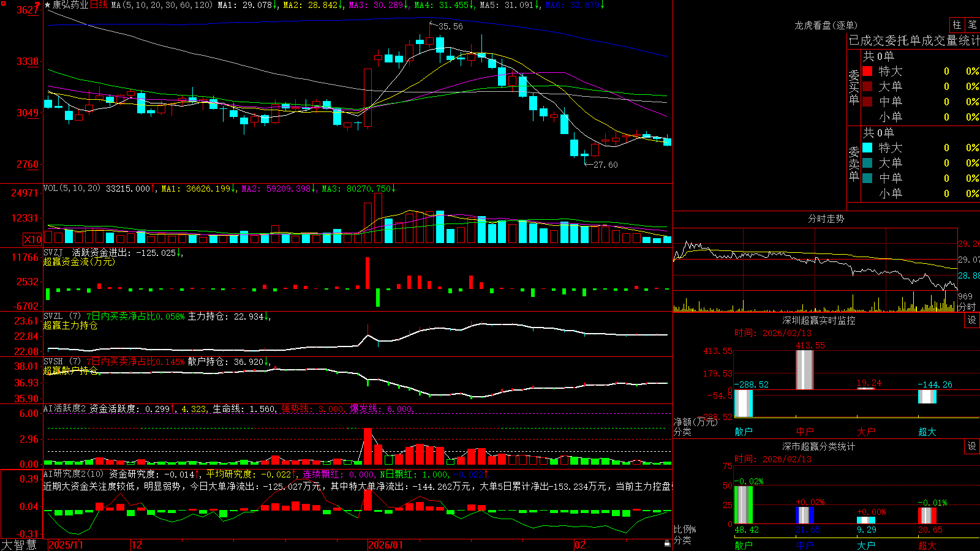The height and width of the screenshot is (551, 980).
Task: Open SVZJ indicator label
Action: pyautogui.click(x=53, y=252)
